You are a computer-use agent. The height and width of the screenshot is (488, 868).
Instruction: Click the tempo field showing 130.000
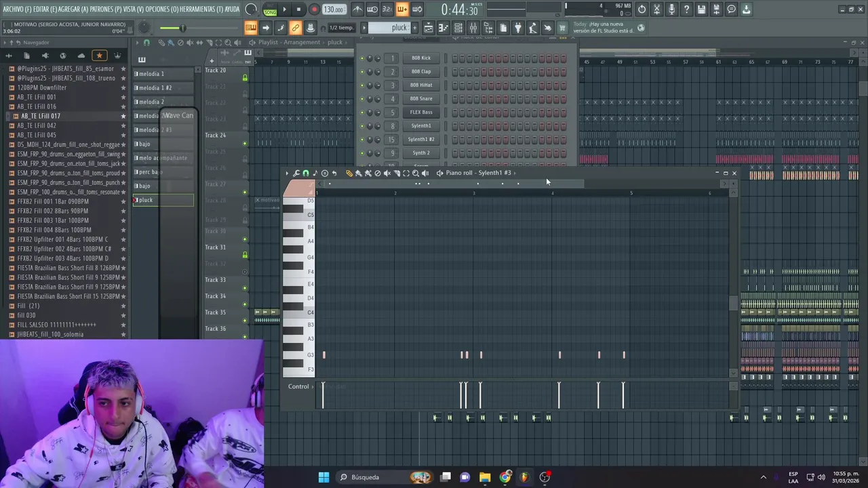pyautogui.click(x=334, y=9)
